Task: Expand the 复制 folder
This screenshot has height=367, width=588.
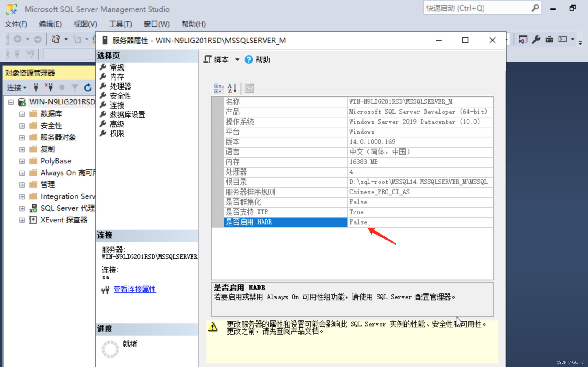Action: pyautogui.click(x=22, y=150)
